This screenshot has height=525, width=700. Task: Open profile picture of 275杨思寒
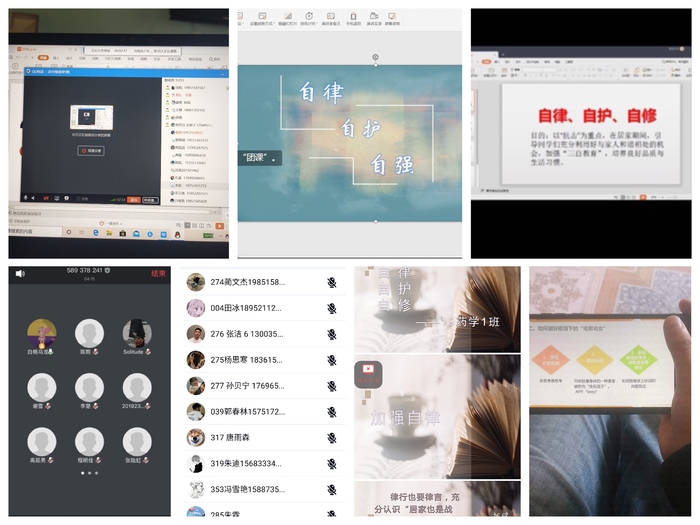[x=196, y=360]
